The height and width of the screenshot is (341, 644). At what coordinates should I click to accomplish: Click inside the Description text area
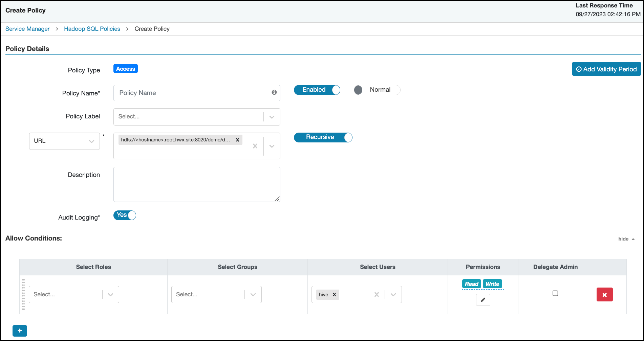click(x=196, y=184)
